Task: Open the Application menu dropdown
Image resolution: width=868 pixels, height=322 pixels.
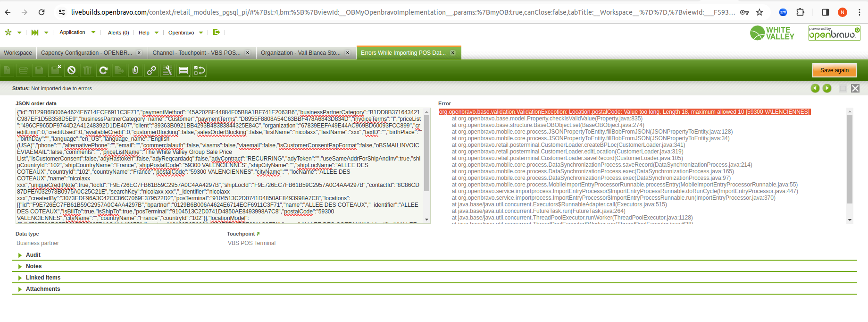Action: (77, 32)
